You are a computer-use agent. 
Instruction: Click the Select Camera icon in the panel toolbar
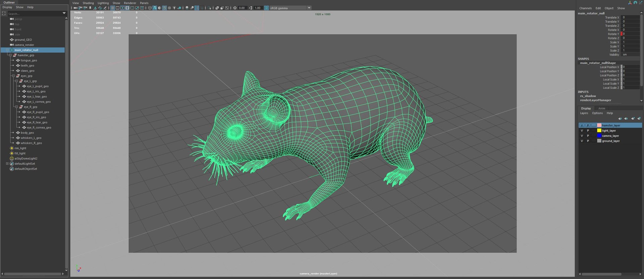(x=75, y=8)
